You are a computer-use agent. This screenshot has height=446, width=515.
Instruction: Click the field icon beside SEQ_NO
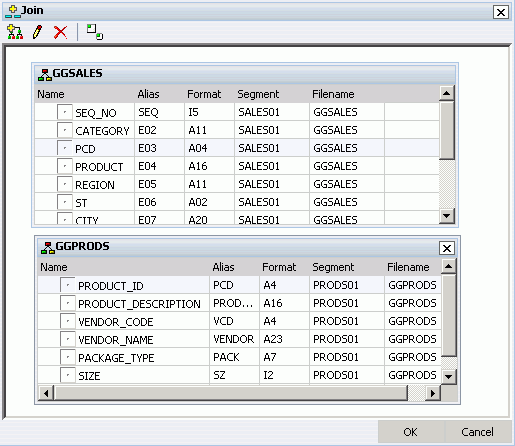tap(64, 112)
